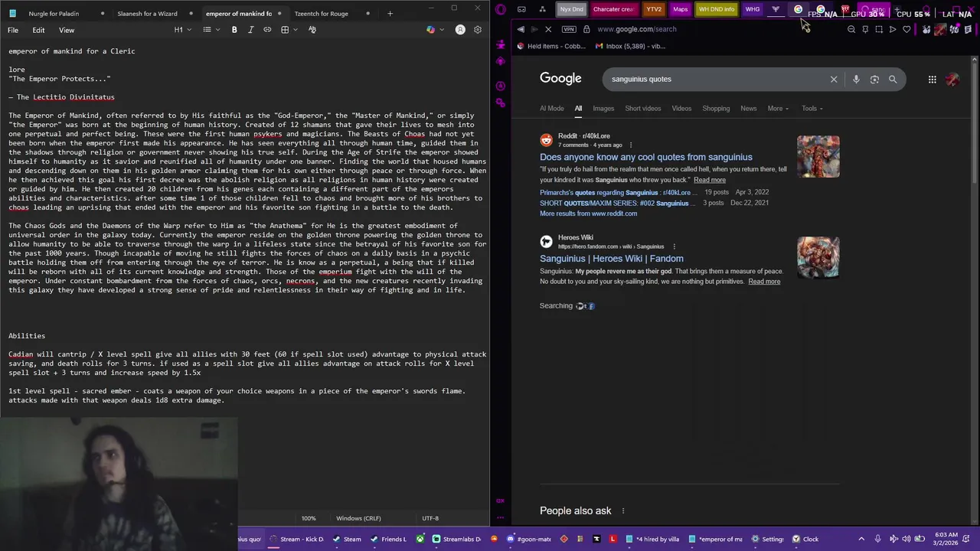The height and width of the screenshot is (551, 980).
Task: Switch to Slaanesh for a Wizard tab
Action: pos(147,14)
